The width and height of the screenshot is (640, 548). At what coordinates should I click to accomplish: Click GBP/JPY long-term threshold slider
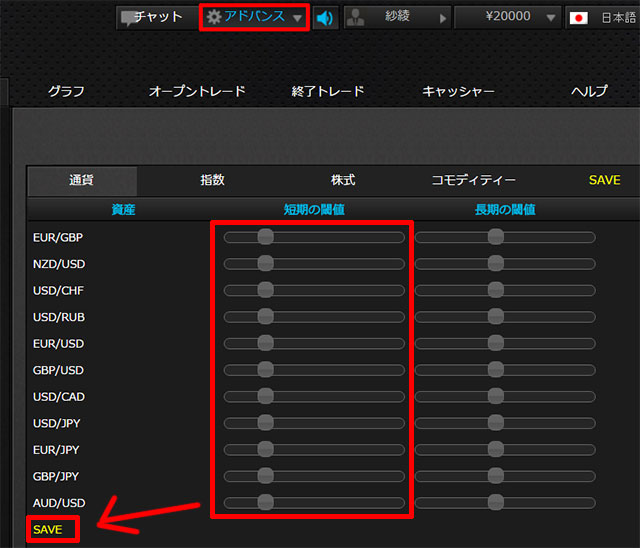[505, 476]
